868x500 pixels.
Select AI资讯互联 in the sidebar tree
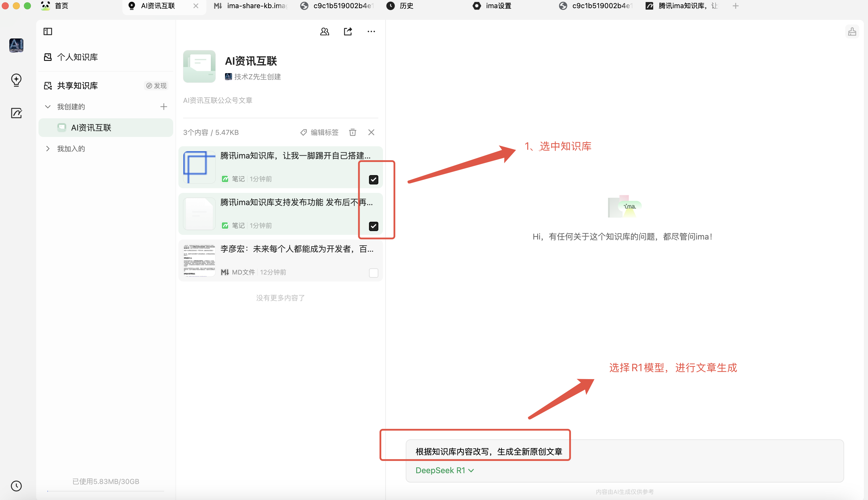106,128
